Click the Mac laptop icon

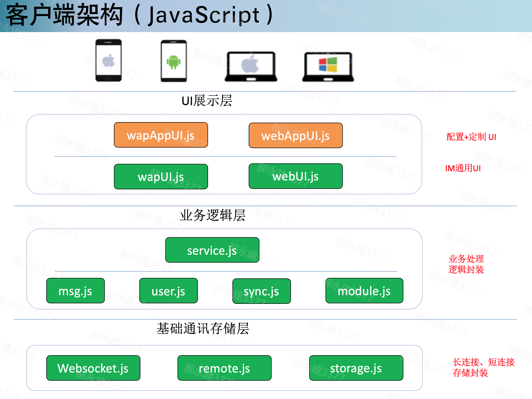[251, 67]
